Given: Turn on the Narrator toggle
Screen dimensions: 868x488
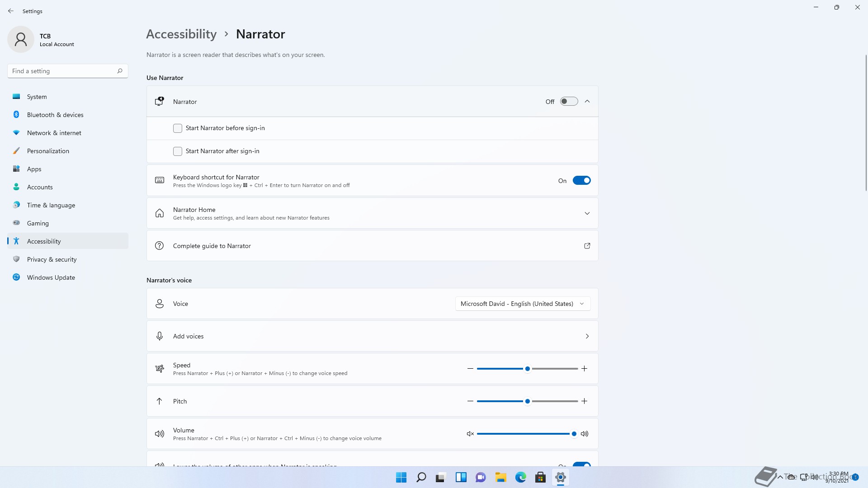Looking at the screenshot, I should (x=569, y=101).
